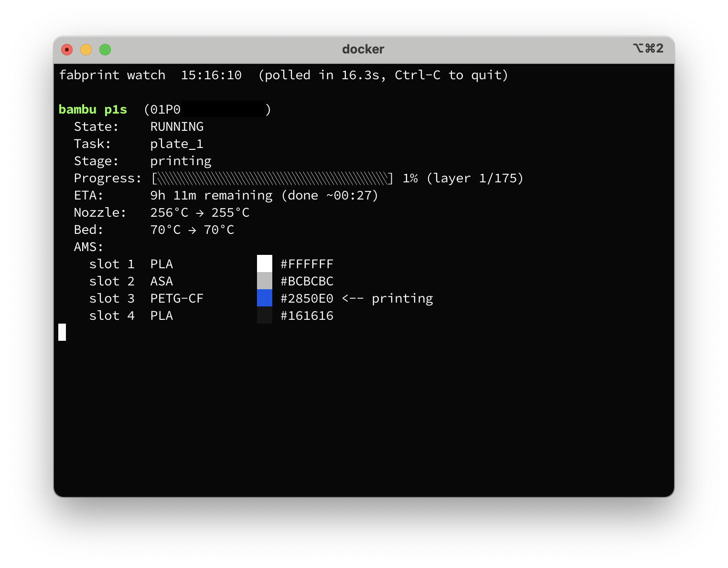Minimize the docker terminal window

tap(86, 50)
